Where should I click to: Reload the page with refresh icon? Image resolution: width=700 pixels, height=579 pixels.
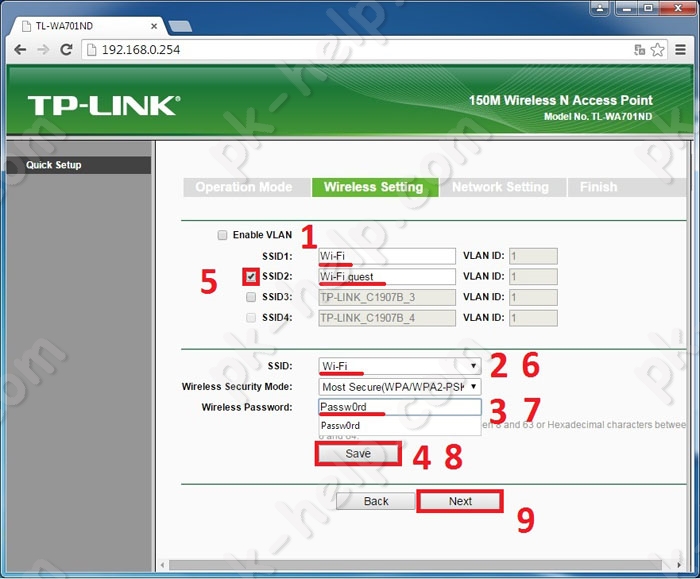[67, 50]
